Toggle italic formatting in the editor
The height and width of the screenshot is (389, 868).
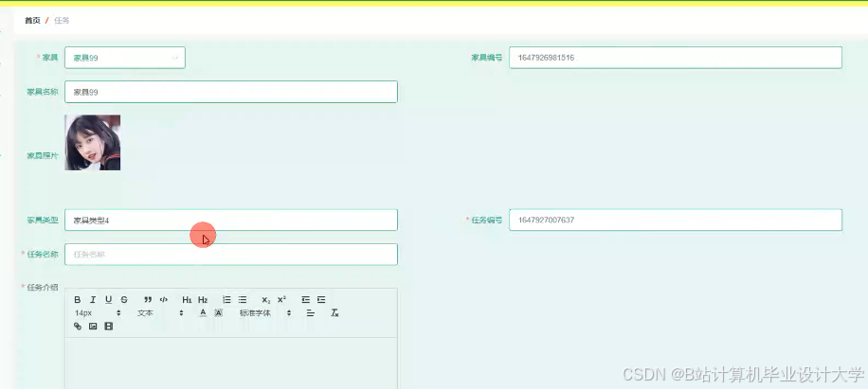pyautogui.click(x=93, y=299)
